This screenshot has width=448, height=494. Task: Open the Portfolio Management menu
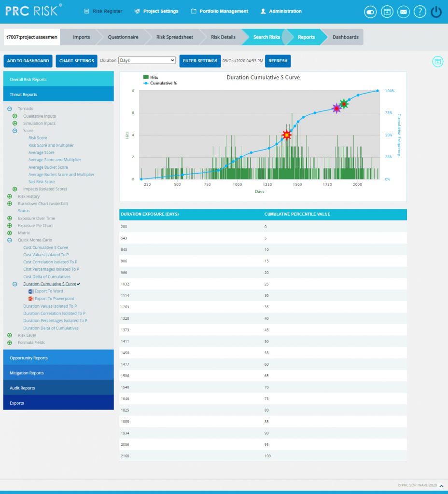pyautogui.click(x=220, y=12)
